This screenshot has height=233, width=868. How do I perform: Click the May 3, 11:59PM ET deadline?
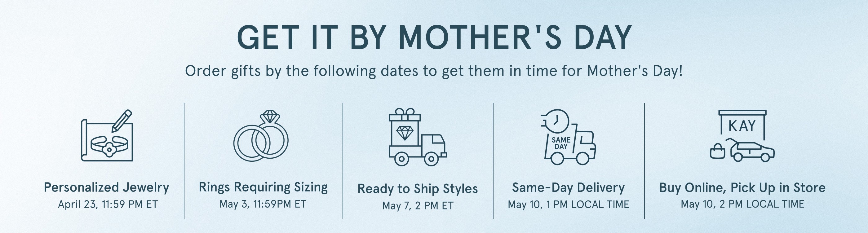[263, 204]
